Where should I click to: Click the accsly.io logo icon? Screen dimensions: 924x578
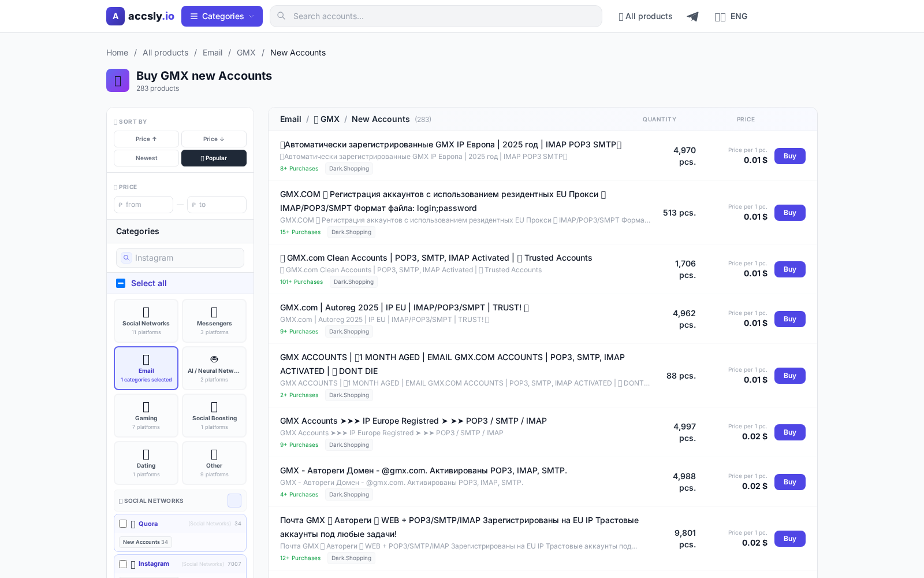click(x=115, y=16)
